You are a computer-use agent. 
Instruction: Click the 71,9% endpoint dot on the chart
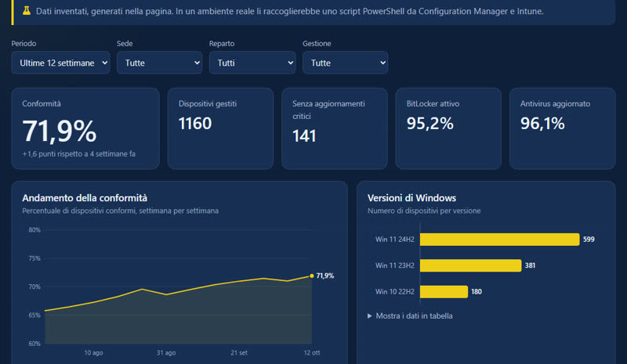point(312,276)
